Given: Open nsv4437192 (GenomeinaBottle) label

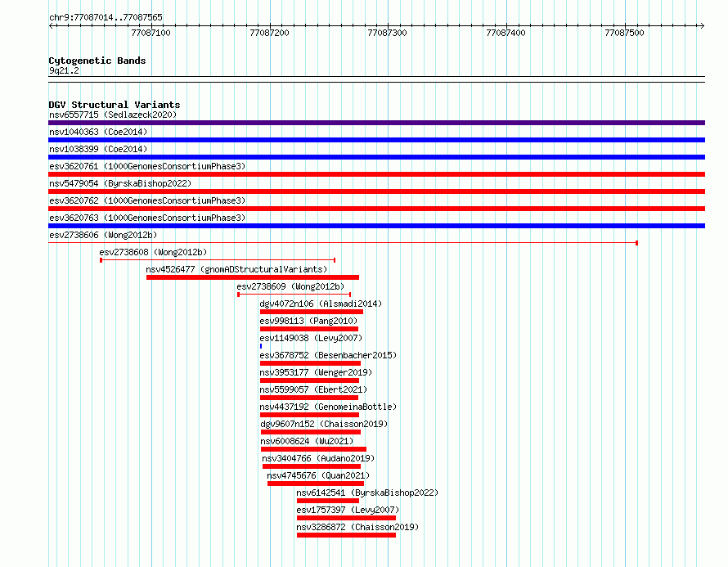Looking at the screenshot, I should (x=328, y=407).
